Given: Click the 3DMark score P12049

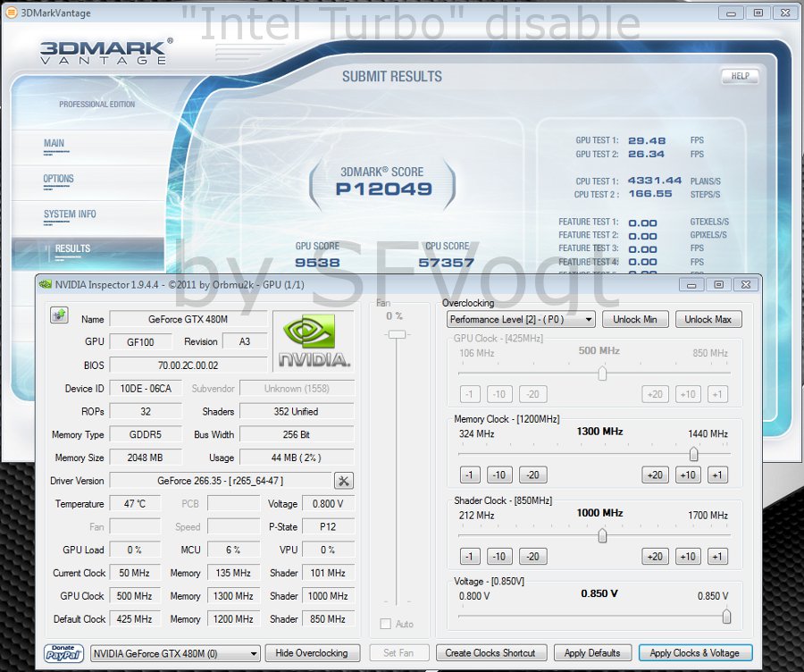Looking at the screenshot, I should (383, 189).
